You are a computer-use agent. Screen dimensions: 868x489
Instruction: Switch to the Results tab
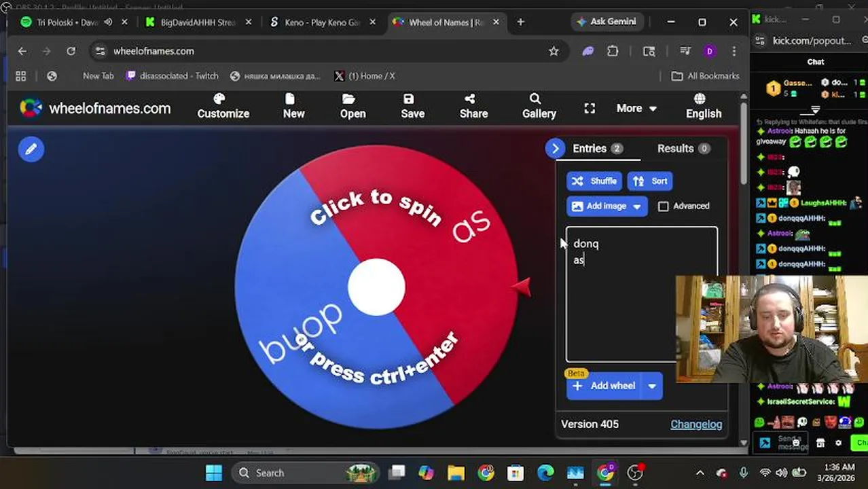coord(683,148)
